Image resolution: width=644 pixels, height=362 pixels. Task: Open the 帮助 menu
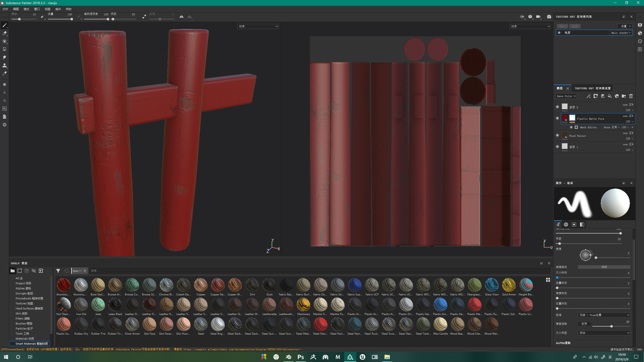point(69,8)
